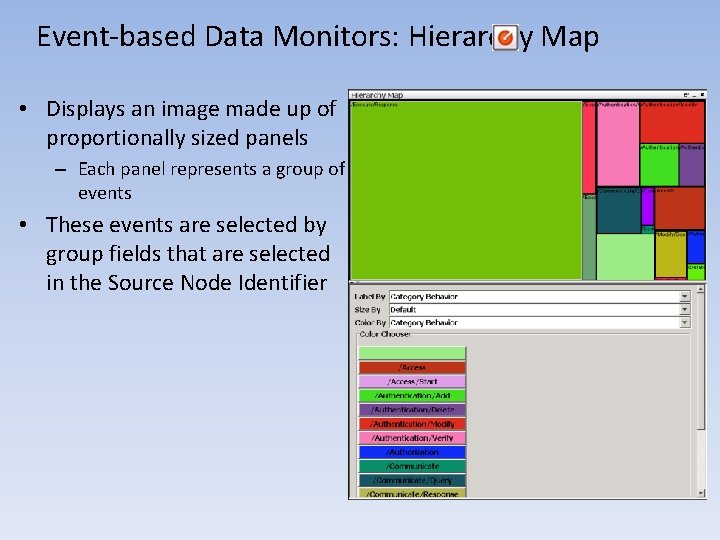Click the slide title "Event-based Data Monitors"

(x=218, y=37)
